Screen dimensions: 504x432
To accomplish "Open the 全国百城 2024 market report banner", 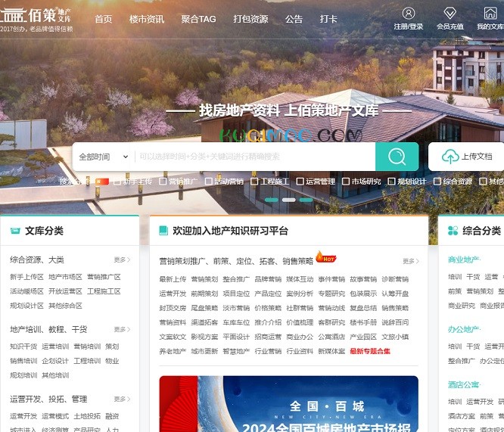I will (x=288, y=404).
